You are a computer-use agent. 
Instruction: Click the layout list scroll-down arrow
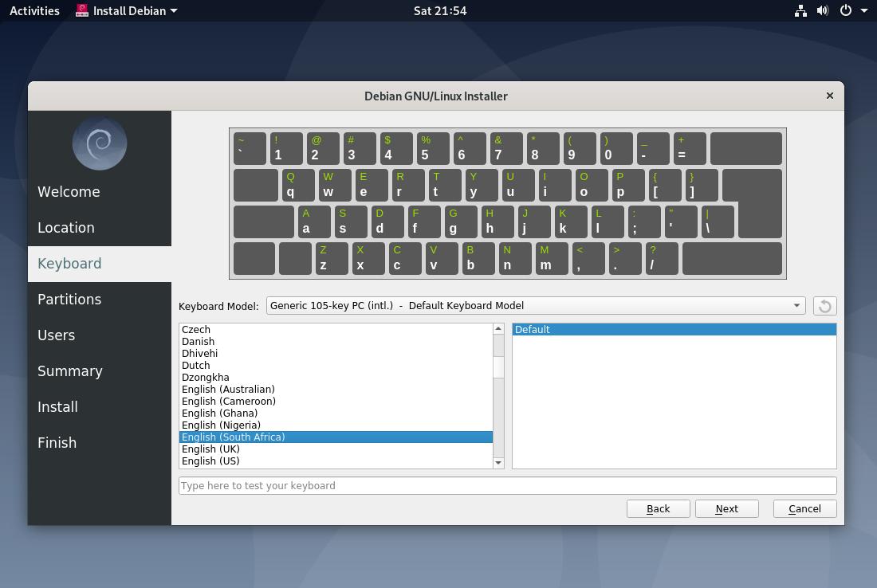498,463
